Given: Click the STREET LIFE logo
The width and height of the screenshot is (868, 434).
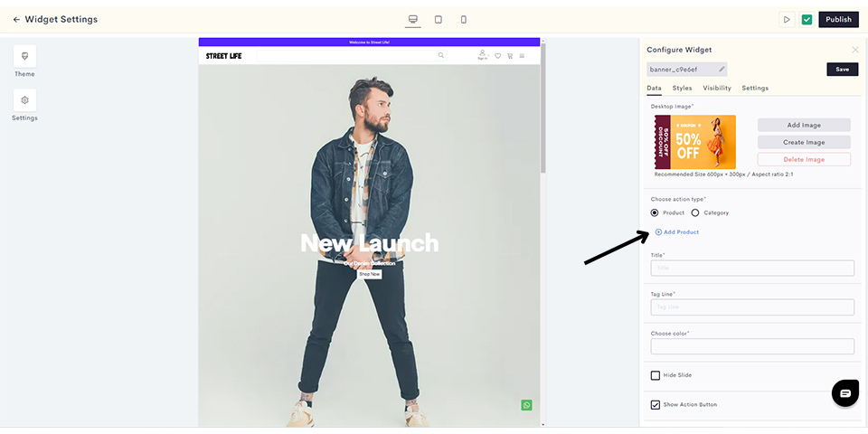Looking at the screenshot, I should coord(223,56).
